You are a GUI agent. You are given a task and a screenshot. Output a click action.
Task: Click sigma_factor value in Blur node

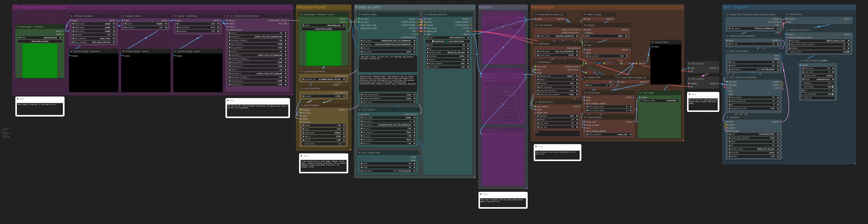607,56
